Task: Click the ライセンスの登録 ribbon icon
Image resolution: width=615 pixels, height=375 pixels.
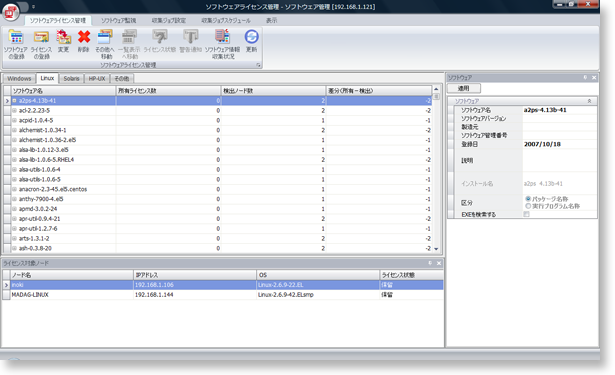Action: [41, 44]
